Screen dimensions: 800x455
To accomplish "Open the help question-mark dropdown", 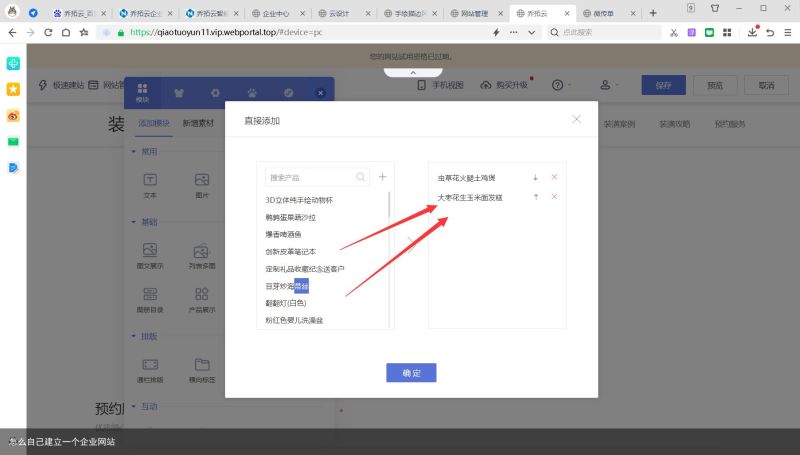I will pyautogui.click(x=561, y=85).
